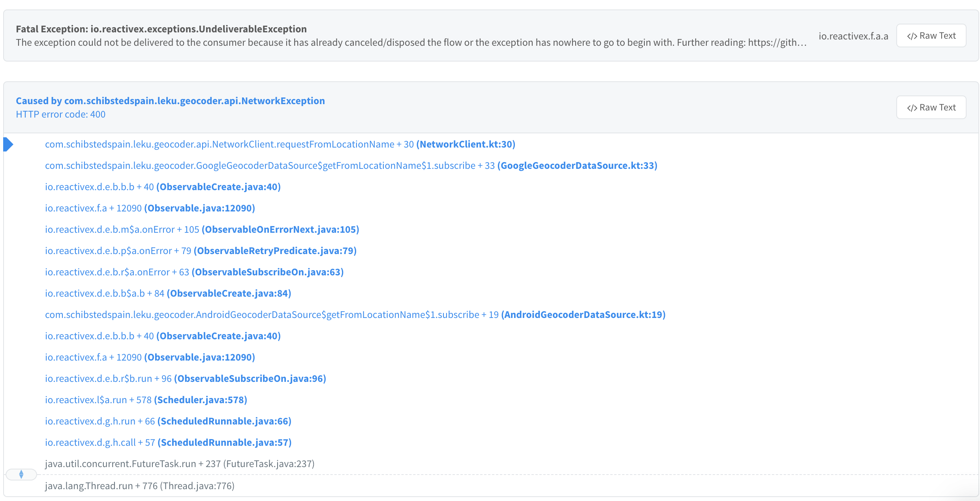Open the ObservableCreate.java:84 frame
The image size is (980, 501).
[168, 293]
